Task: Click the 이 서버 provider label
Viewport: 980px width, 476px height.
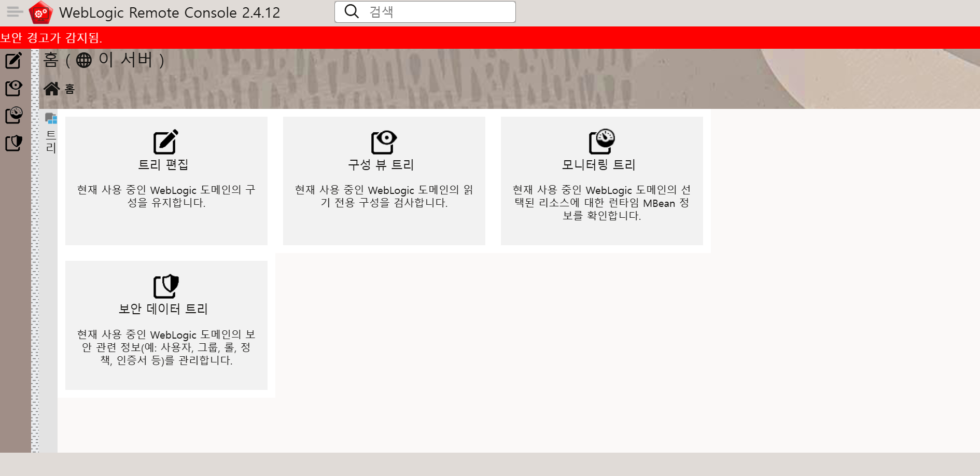Action: [x=125, y=60]
